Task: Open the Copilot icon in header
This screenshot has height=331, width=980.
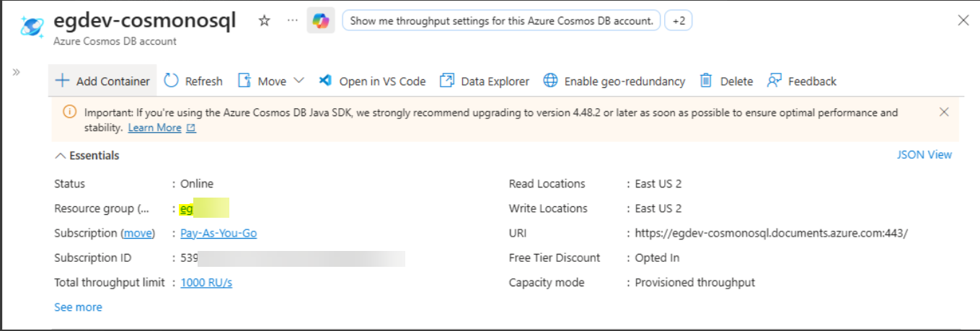Action: (x=320, y=21)
